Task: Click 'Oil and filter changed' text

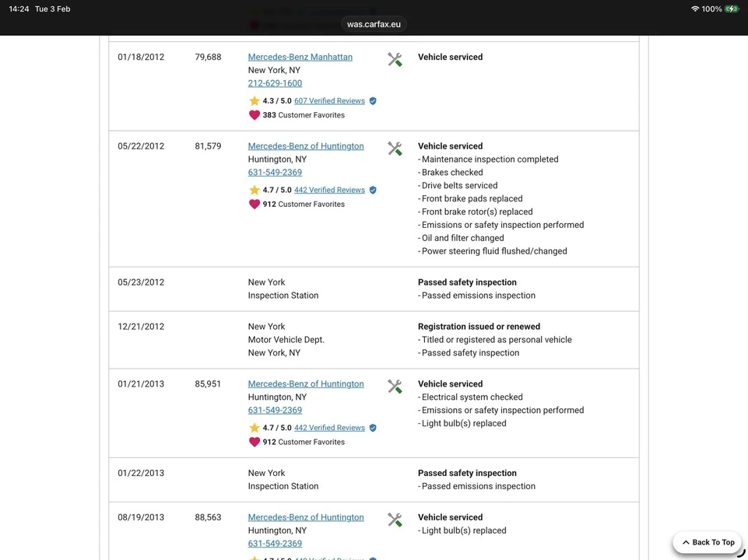Action: [462, 238]
